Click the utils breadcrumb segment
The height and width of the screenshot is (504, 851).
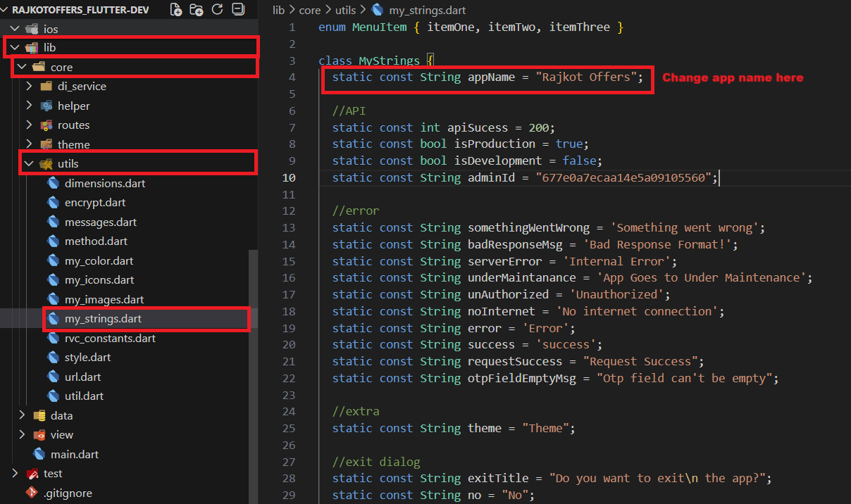[347, 11]
